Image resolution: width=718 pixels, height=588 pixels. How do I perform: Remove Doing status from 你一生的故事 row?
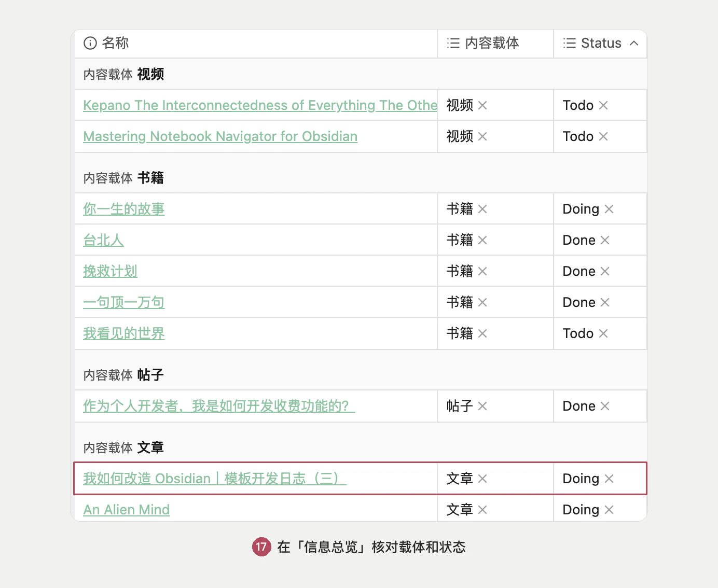tap(609, 209)
